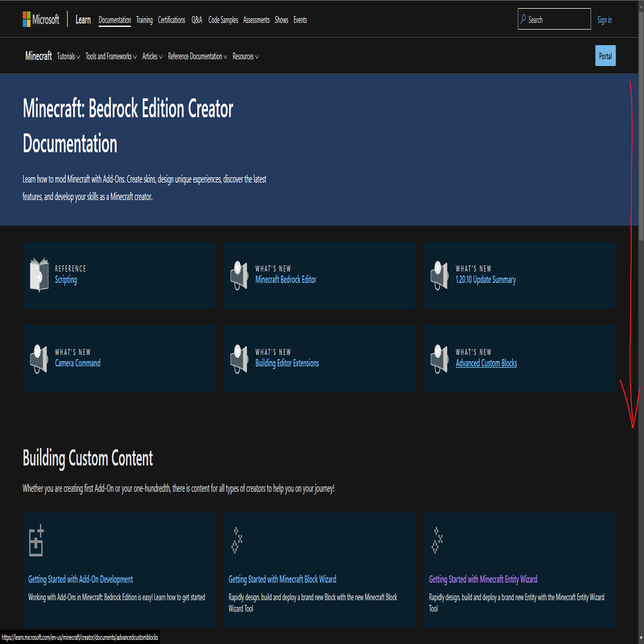
Task: Open Getting Started with Add-On Development
Action: [81, 579]
